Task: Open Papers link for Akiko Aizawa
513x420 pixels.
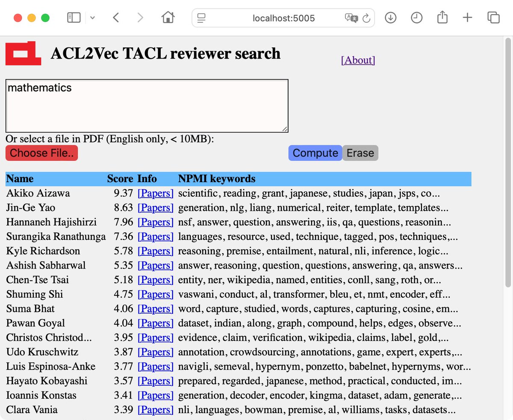Action: [156, 193]
